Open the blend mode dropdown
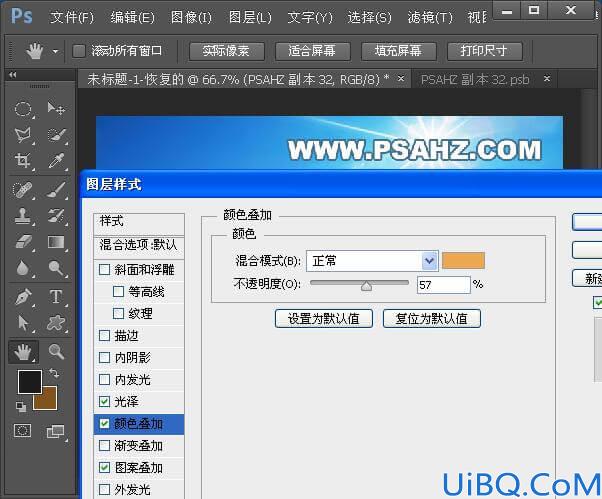This screenshot has width=602, height=499. click(429, 261)
